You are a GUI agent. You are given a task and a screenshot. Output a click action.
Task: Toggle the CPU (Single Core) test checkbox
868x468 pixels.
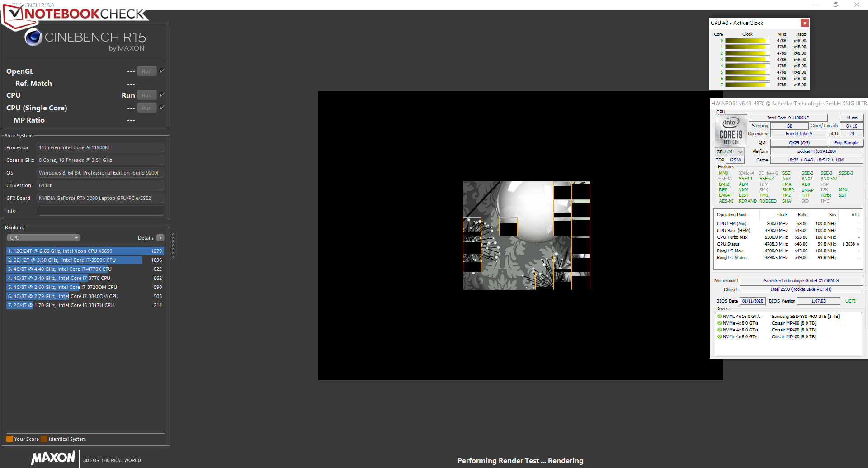pyautogui.click(x=162, y=108)
